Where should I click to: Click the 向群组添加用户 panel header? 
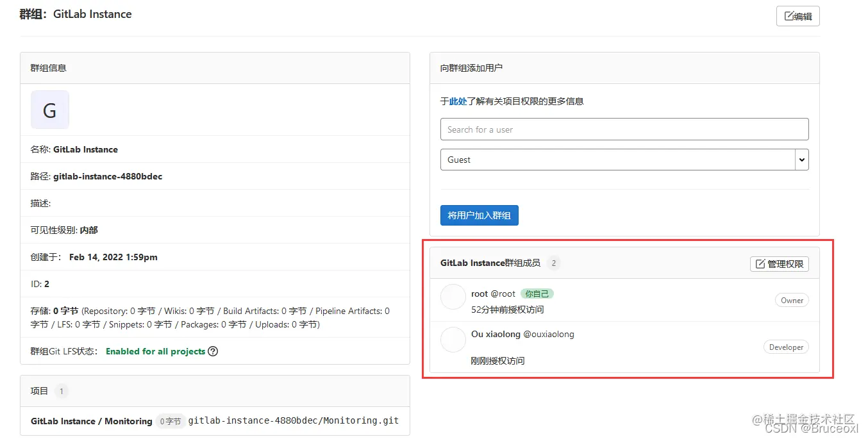pos(624,68)
